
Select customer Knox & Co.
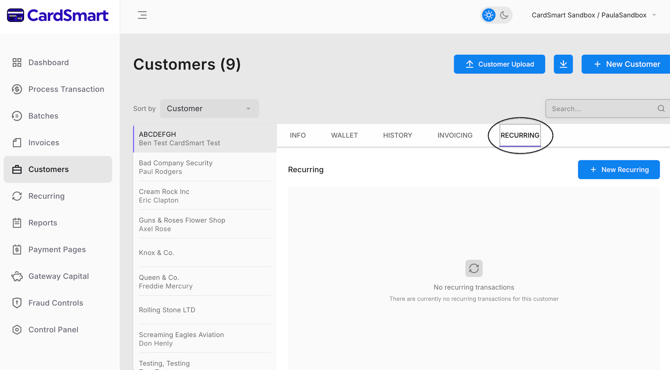tap(205, 253)
